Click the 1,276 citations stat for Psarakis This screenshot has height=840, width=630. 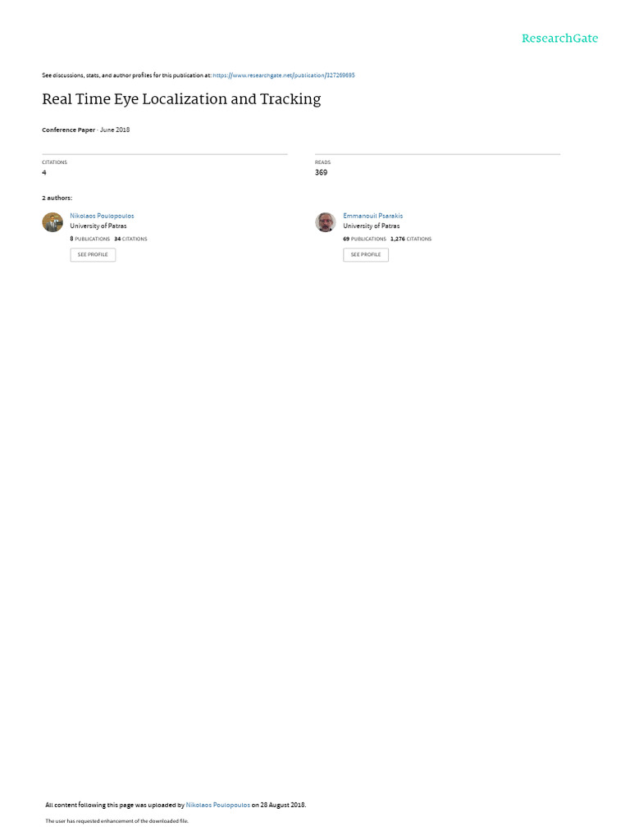[x=411, y=239]
